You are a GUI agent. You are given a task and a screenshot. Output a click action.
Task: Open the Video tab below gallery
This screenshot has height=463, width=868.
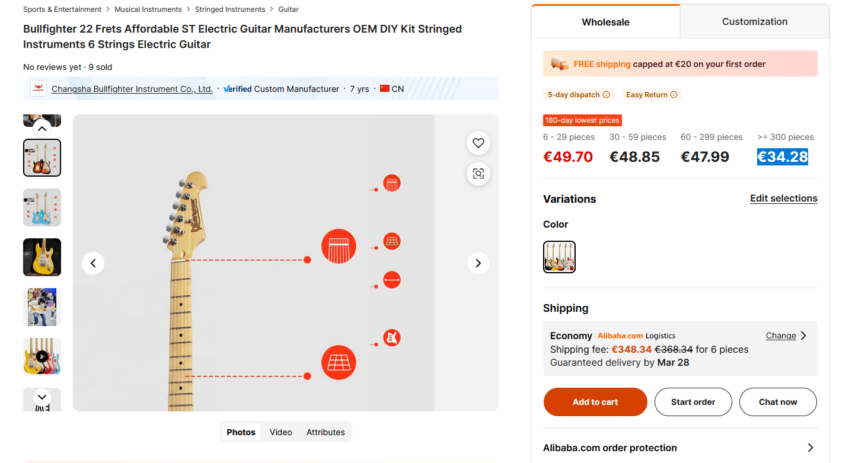tap(281, 432)
